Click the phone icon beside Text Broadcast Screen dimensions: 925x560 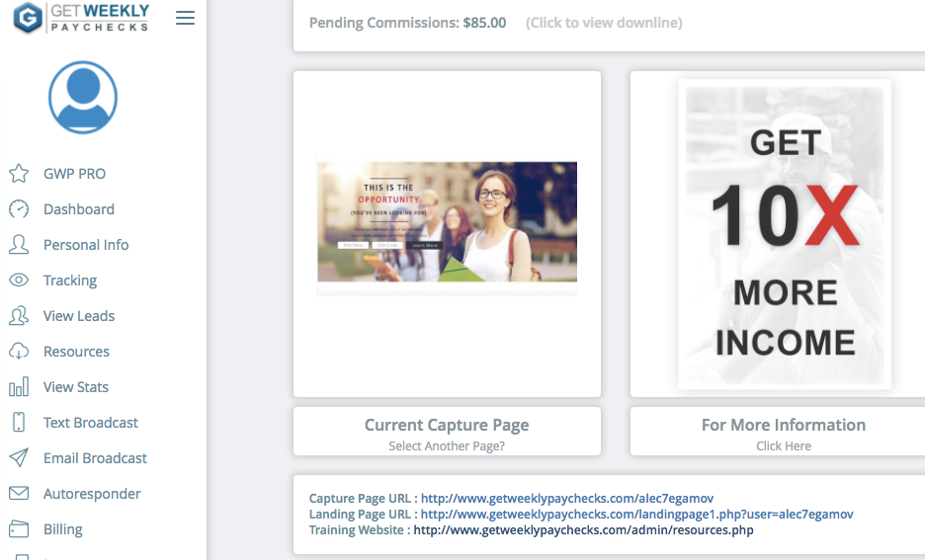[19, 422]
